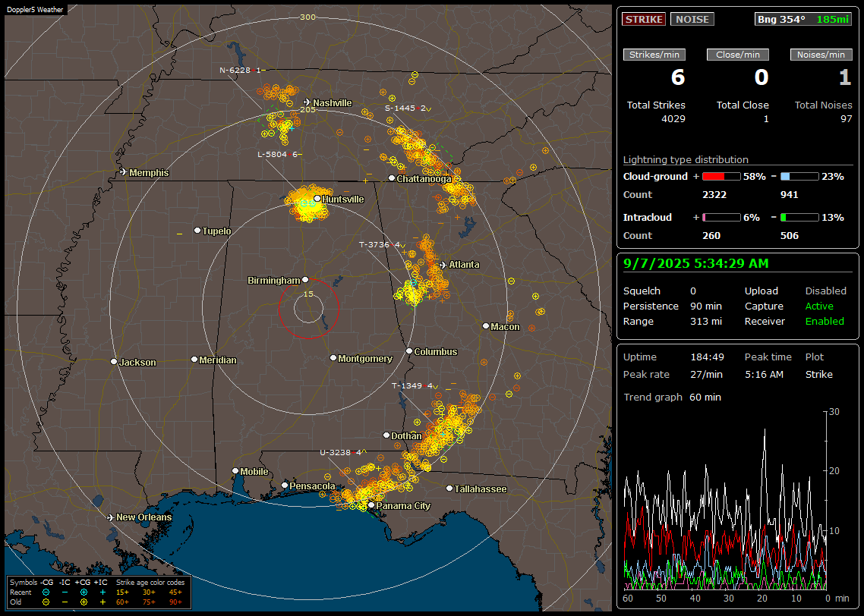This screenshot has height=616, width=864.
Task: Click the red STRIKE indicator
Action: coord(644,19)
